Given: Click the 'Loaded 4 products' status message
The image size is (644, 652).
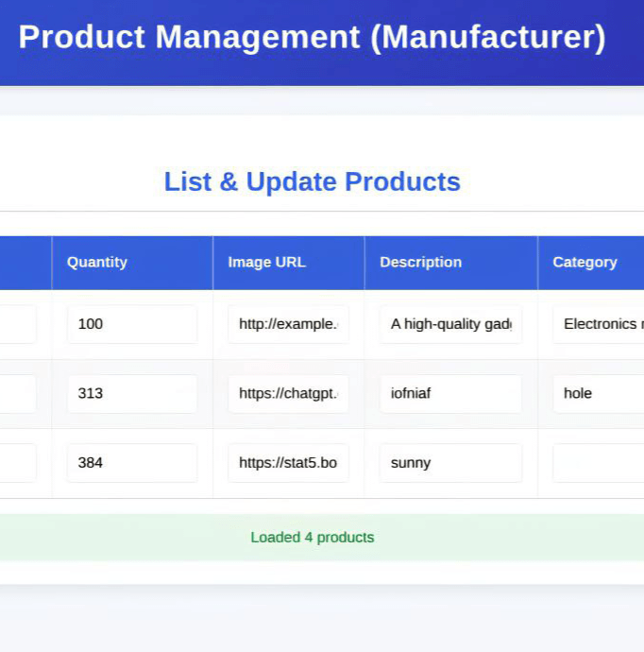Looking at the screenshot, I should [x=313, y=538].
